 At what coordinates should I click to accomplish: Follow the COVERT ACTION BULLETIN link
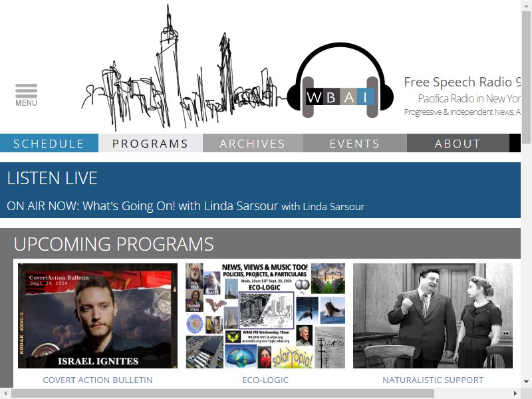(98, 380)
